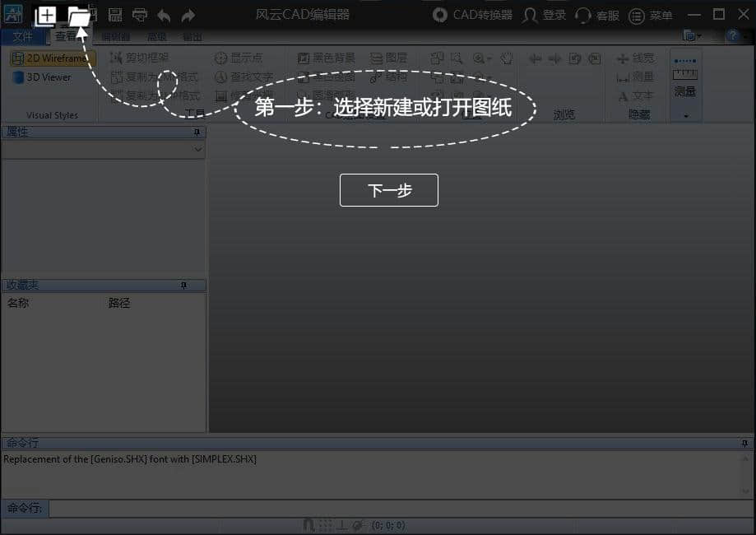
Task: Click the new drawing plus icon
Action: [46, 16]
